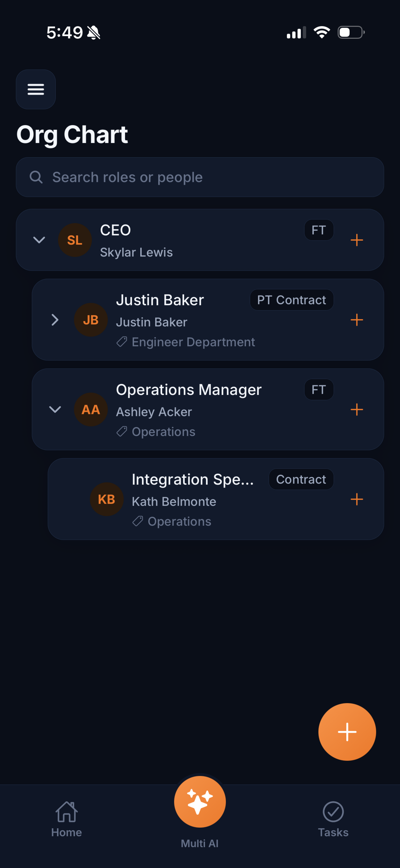400x868 pixels.
Task: Add a report under CEO Skylar Lewis
Action: tap(357, 240)
